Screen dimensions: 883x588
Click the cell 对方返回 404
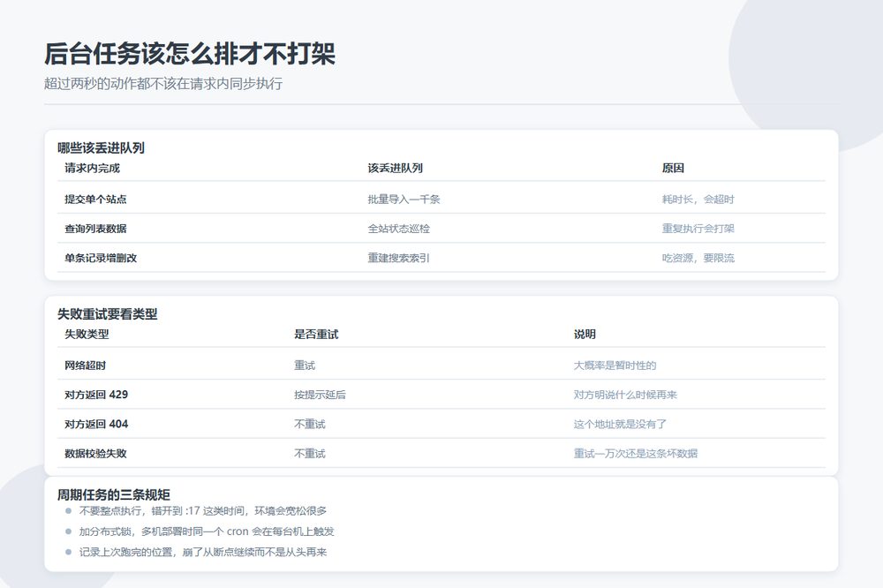click(x=96, y=424)
